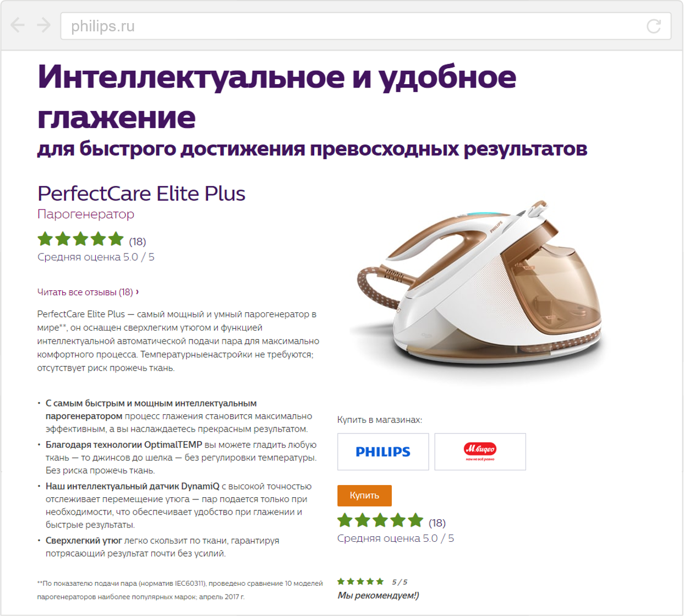Click the top five-star rating under Парогенератор
The image size is (684, 616).
click(x=80, y=239)
